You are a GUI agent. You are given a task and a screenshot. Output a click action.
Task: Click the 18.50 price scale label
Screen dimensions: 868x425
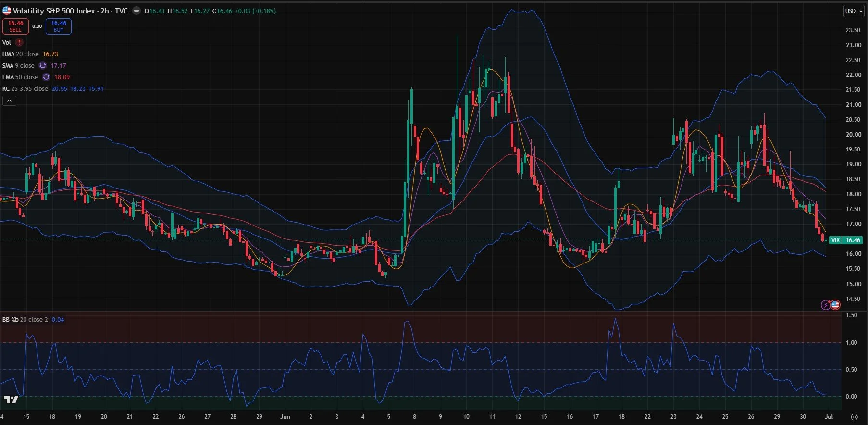(853, 179)
